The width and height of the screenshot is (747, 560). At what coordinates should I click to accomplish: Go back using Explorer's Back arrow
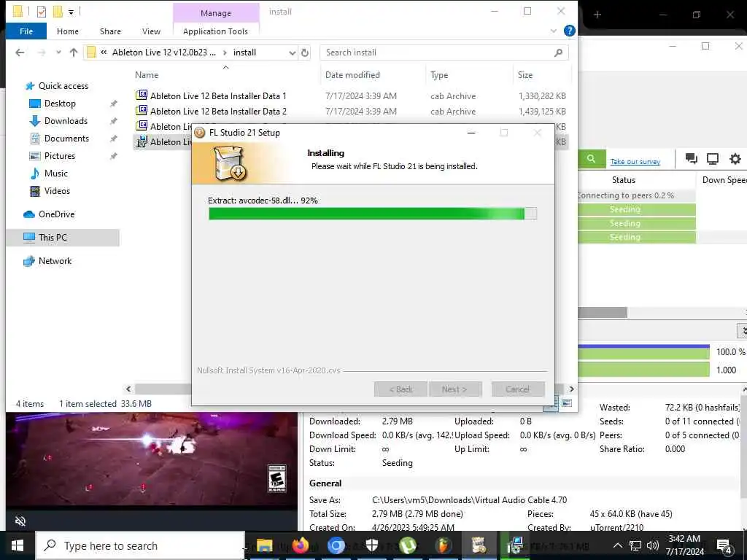(20, 52)
